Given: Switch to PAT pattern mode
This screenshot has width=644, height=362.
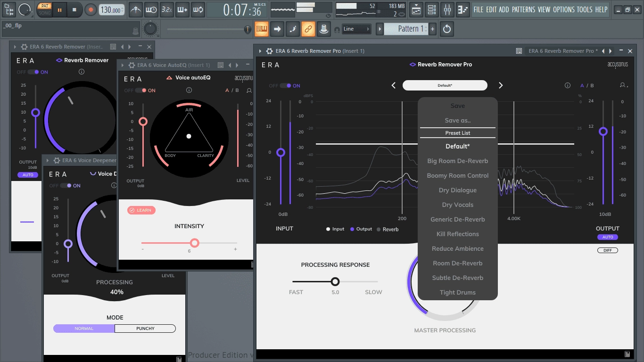Looking at the screenshot, I should click(44, 6).
